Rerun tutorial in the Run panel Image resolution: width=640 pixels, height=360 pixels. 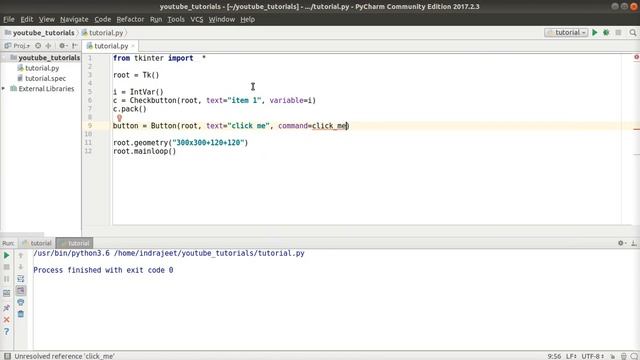(7, 255)
